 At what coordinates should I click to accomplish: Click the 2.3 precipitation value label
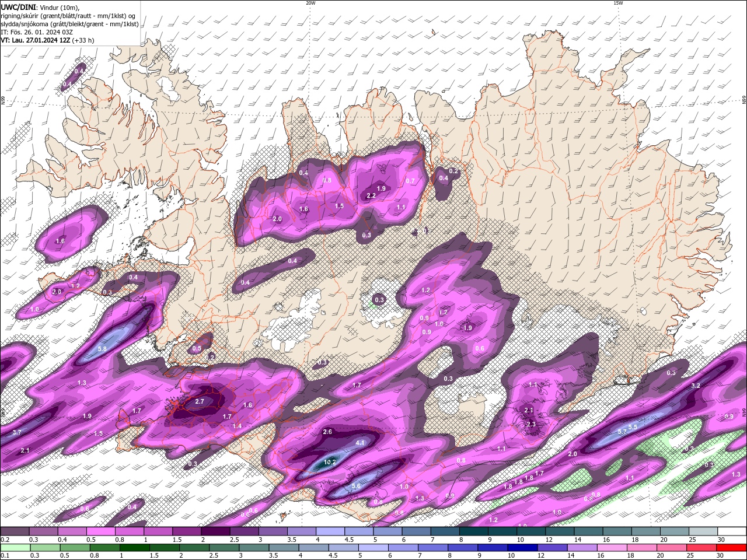[531, 424]
